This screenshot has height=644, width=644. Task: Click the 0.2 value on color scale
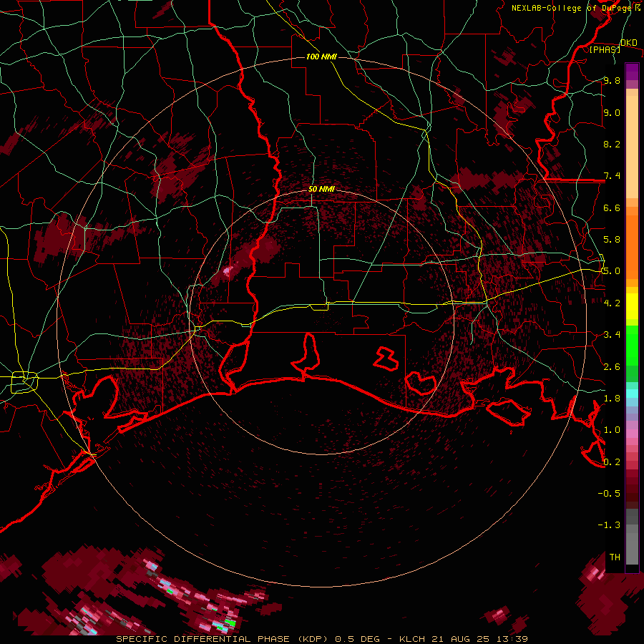pyautogui.click(x=612, y=462)
